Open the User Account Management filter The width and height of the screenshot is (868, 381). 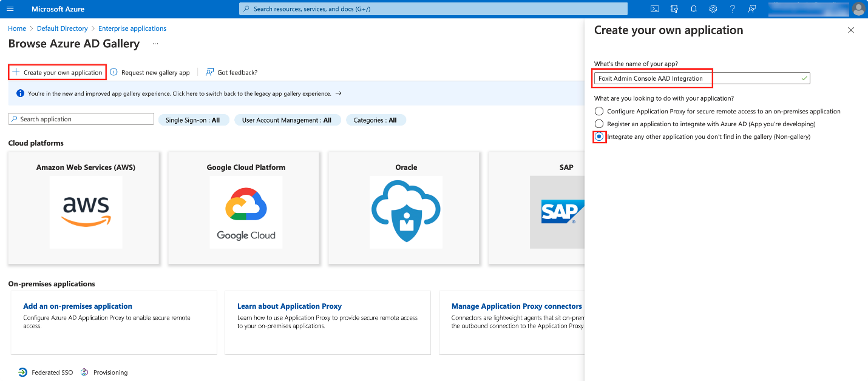pyautogui.click(x=288, y=120)
